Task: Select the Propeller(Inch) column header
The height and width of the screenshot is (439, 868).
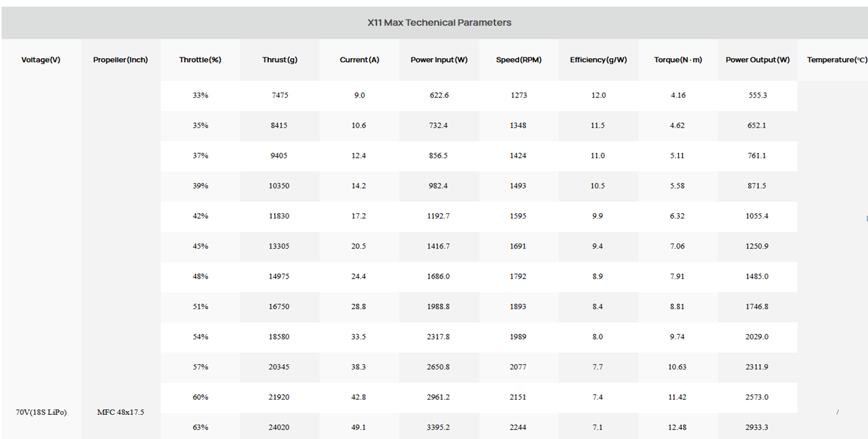Action: pyautogui.click(x=121, y=60)
